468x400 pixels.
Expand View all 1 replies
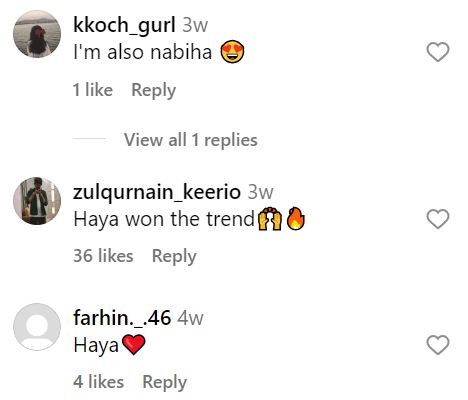click(x=191, y=139)
